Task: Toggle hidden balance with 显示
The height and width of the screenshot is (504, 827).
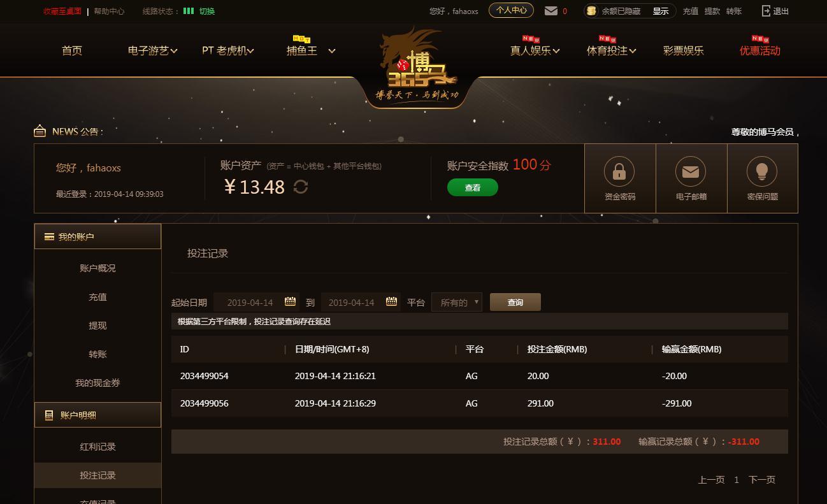Action: [661, 11]
